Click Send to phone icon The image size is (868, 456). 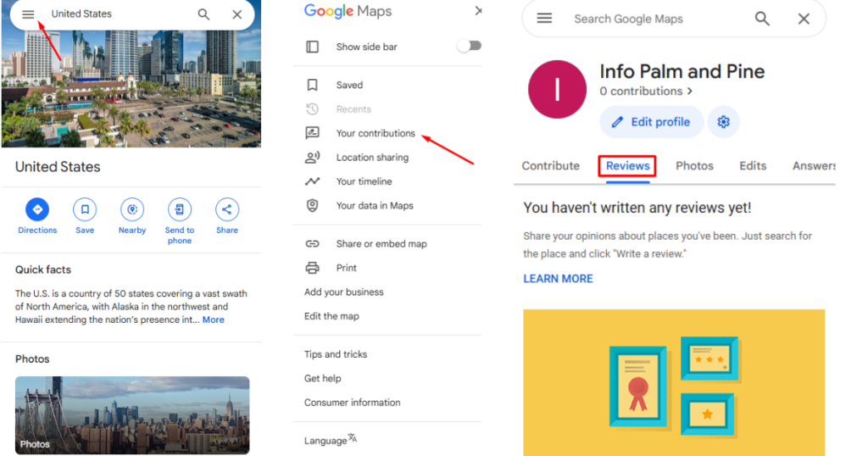180,209
